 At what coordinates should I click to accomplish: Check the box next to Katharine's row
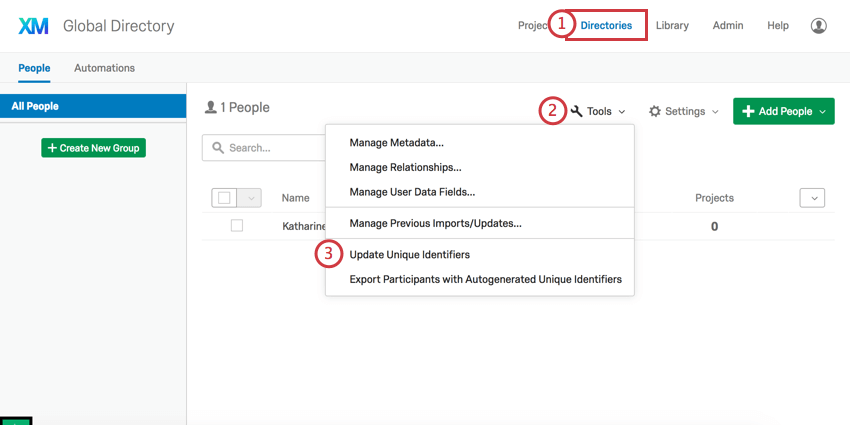click(x=237, y=226)
